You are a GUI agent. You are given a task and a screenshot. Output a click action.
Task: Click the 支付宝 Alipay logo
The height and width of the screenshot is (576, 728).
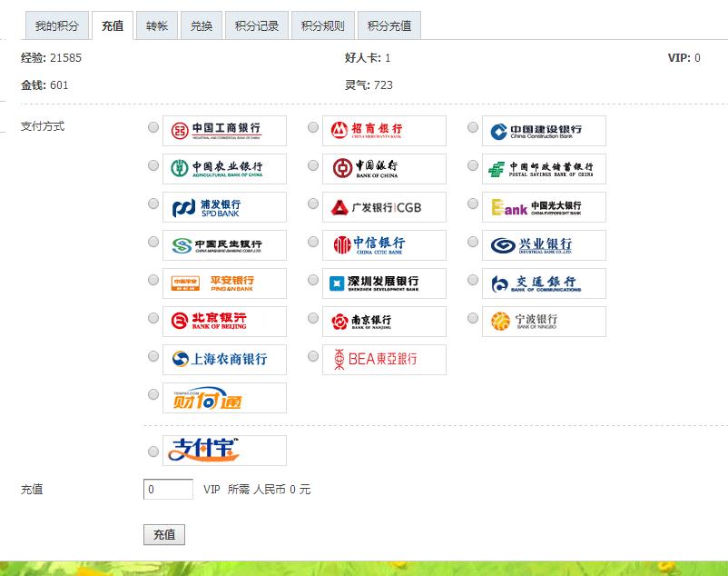(224, 450)
